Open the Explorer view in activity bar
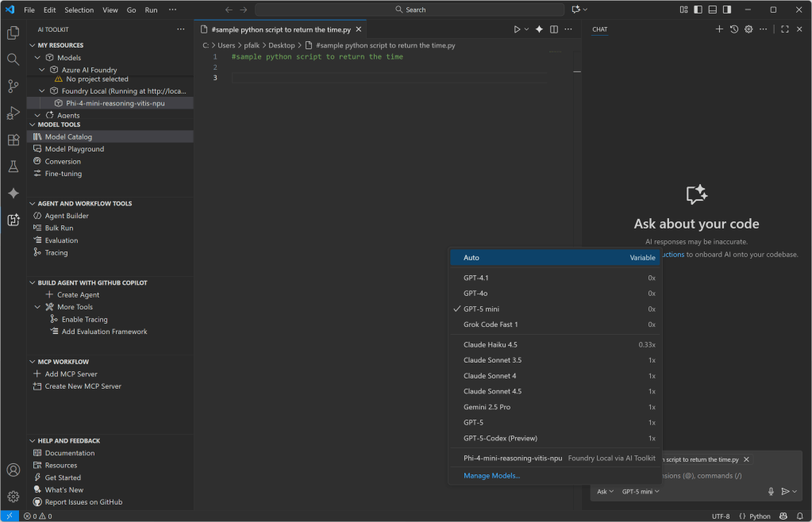This screenshot has width=812, height=522. 13,33
